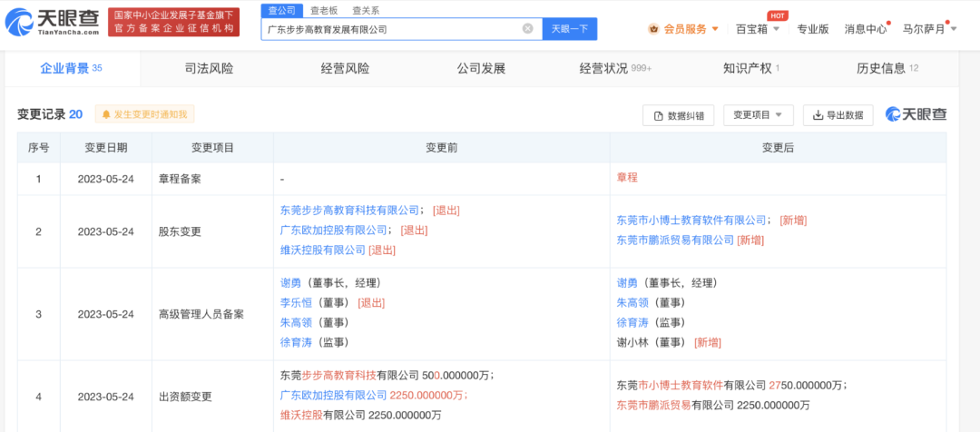
Task: Select the 经营风险 tab
Action: pyautogui.click(x=345, y=68)
